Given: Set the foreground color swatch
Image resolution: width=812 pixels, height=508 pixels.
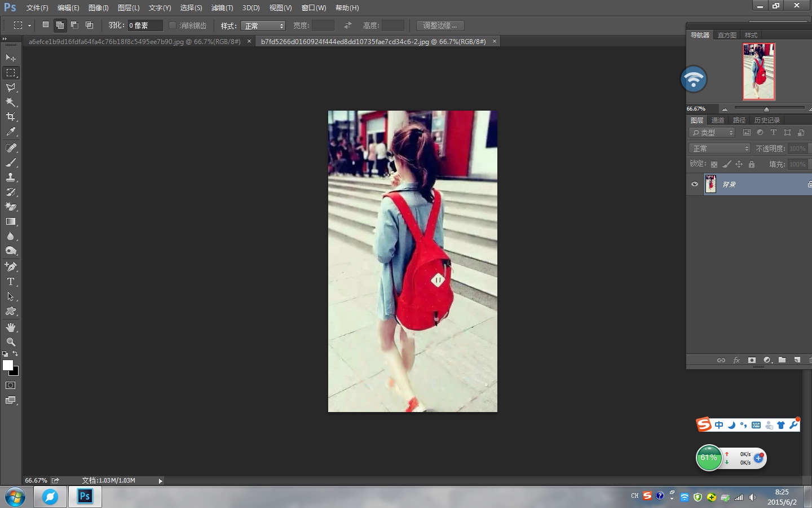Looking at the screenshot, I should pos(7,365).
